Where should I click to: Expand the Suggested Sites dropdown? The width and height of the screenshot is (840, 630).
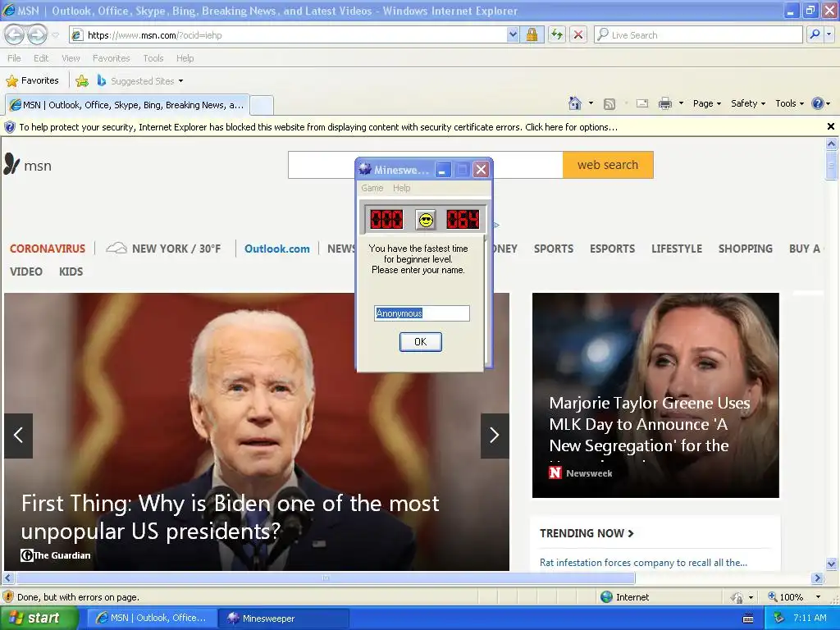180,81
